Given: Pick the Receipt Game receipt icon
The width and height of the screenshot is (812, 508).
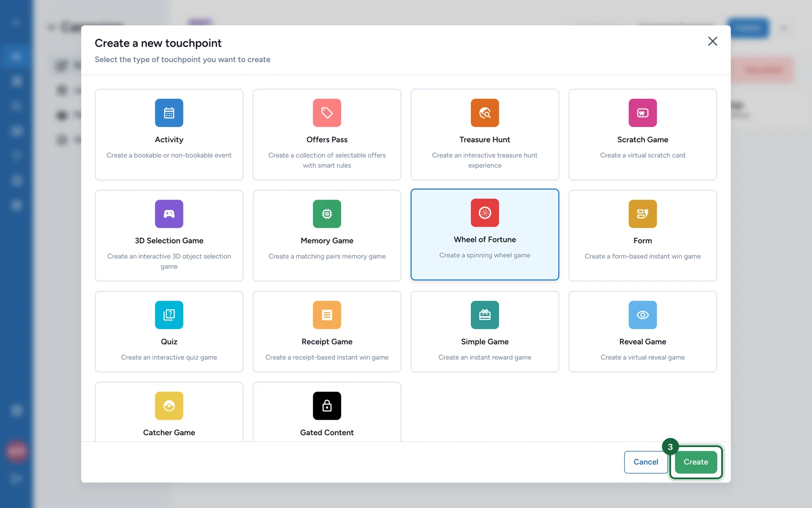Looking at the screenshot, I should coord(327,315).
